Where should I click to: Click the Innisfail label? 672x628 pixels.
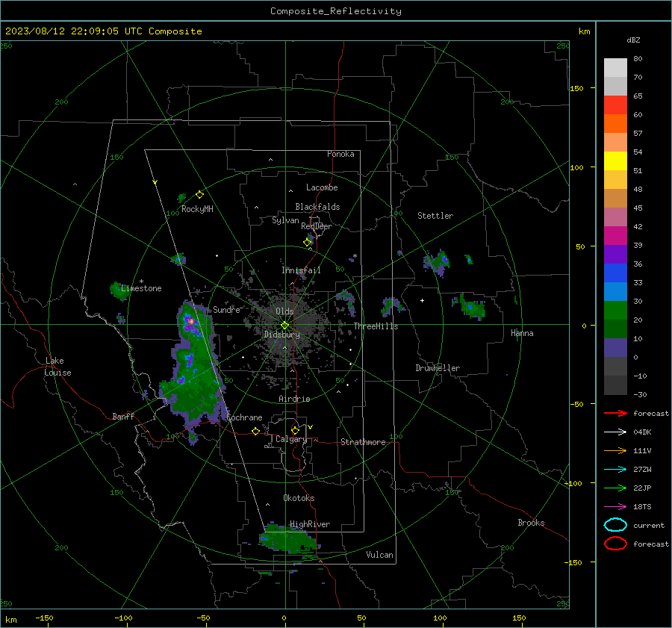coord(301,270)
